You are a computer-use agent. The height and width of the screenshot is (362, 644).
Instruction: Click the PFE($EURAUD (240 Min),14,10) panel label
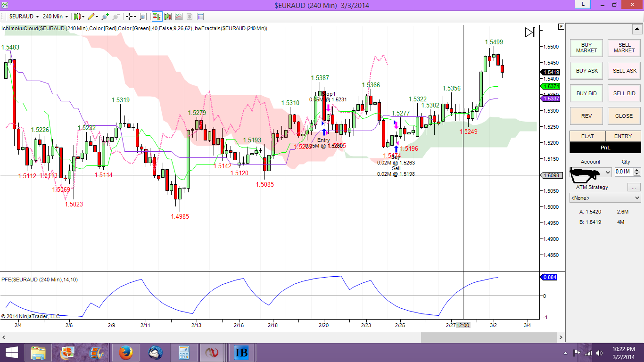[40, 280]
